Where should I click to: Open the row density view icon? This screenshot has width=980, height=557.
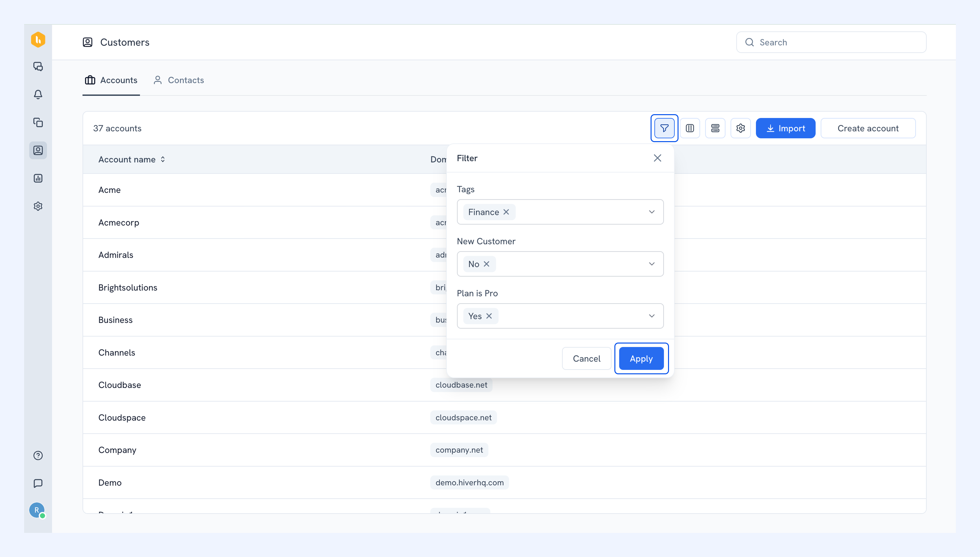coord(715,128)
